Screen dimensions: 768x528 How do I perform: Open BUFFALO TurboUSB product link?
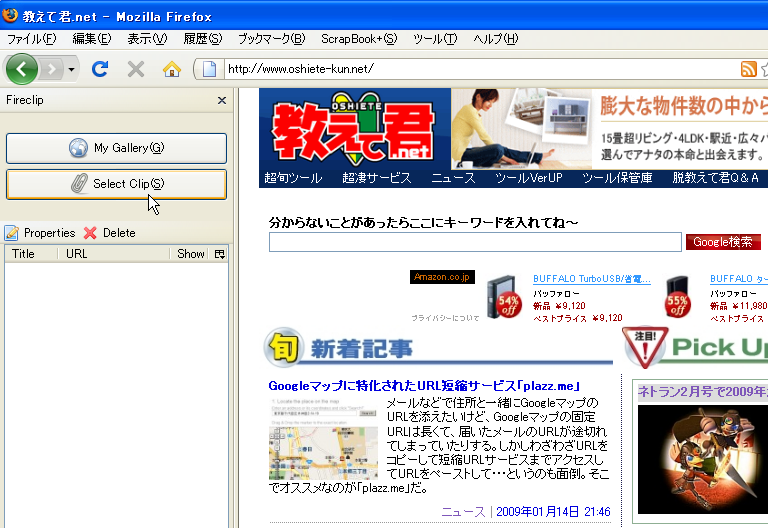(592, 279)
